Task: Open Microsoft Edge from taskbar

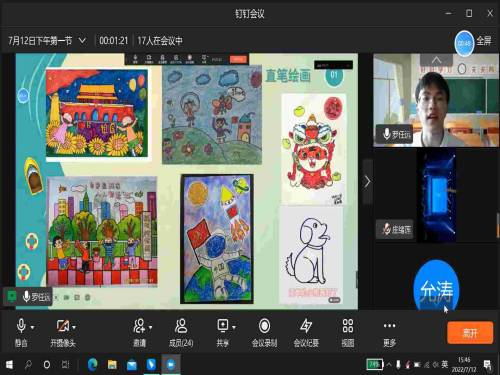Action: 92,365
